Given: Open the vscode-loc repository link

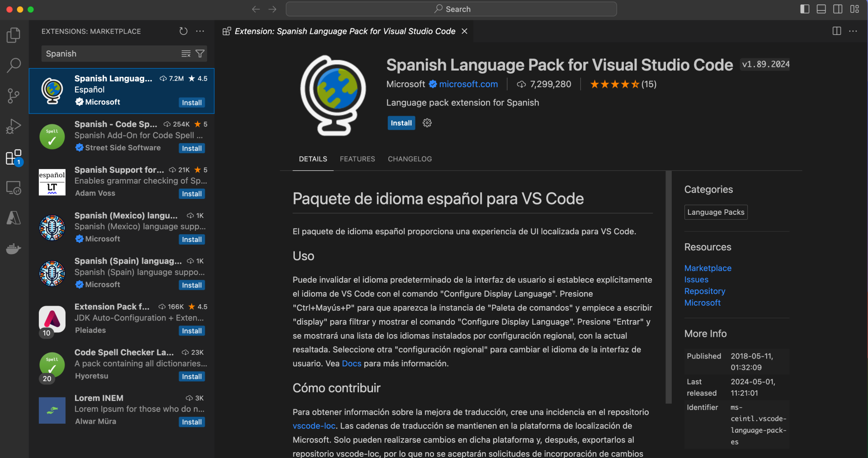Looking at the screenshot, I should 314,426.
